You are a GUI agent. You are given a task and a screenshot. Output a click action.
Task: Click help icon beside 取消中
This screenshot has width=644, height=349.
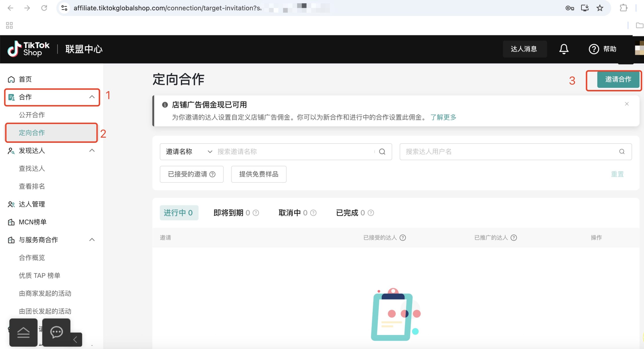click(313, 213)
